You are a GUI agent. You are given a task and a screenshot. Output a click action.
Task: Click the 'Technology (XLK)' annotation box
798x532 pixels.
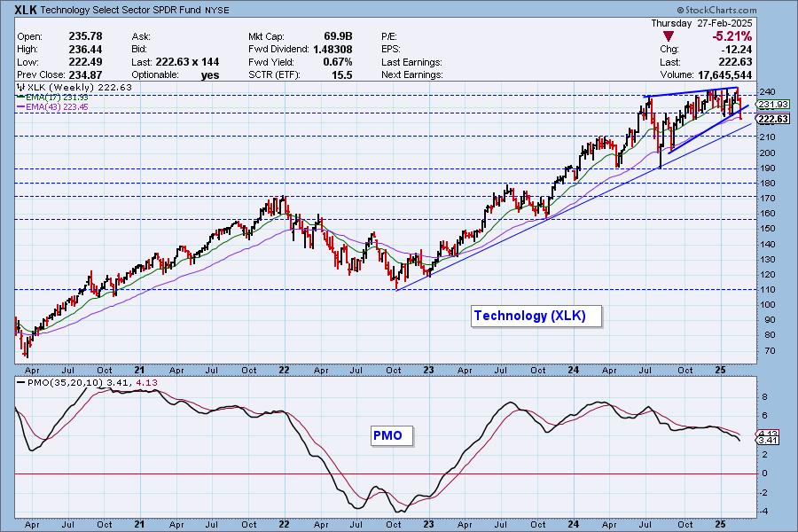coord(536,317)
